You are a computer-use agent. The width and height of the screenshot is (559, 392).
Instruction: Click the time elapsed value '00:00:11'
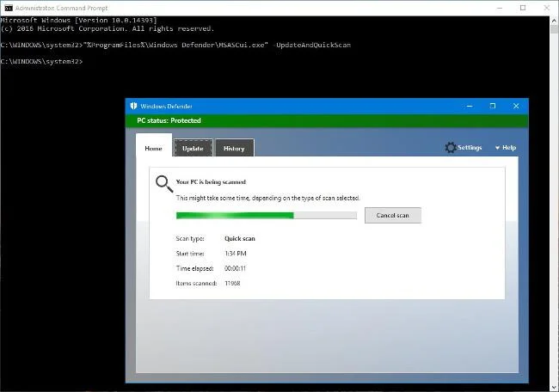(235, 268)
